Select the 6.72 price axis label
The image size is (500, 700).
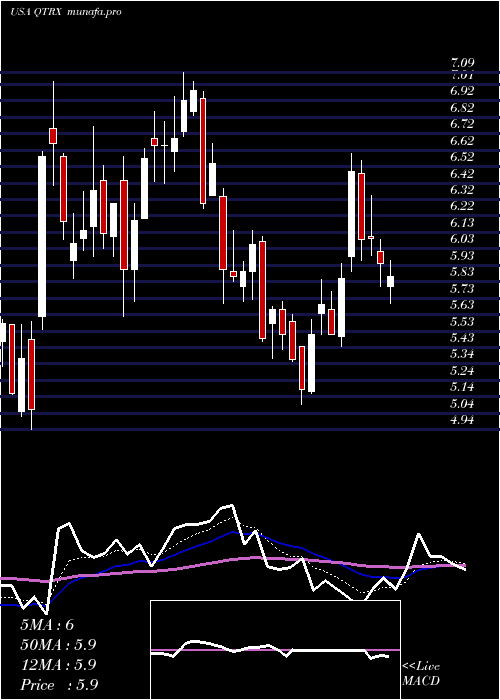(462, 124)
